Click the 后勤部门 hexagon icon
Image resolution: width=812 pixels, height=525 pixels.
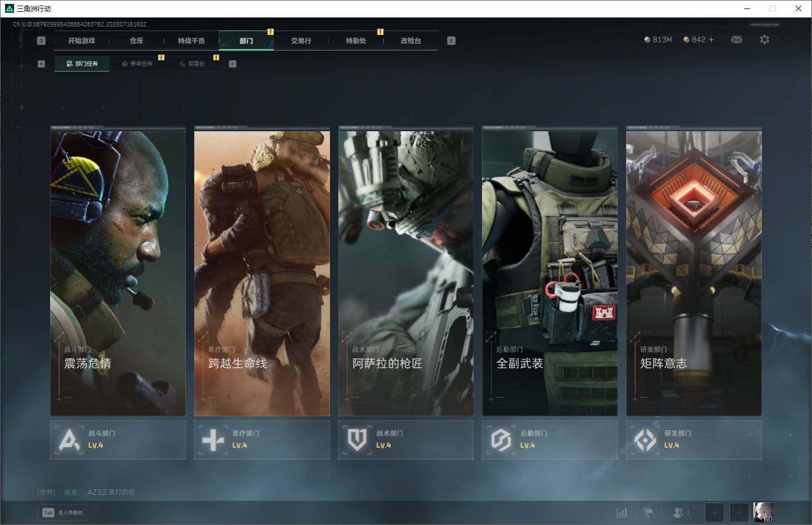501,440
